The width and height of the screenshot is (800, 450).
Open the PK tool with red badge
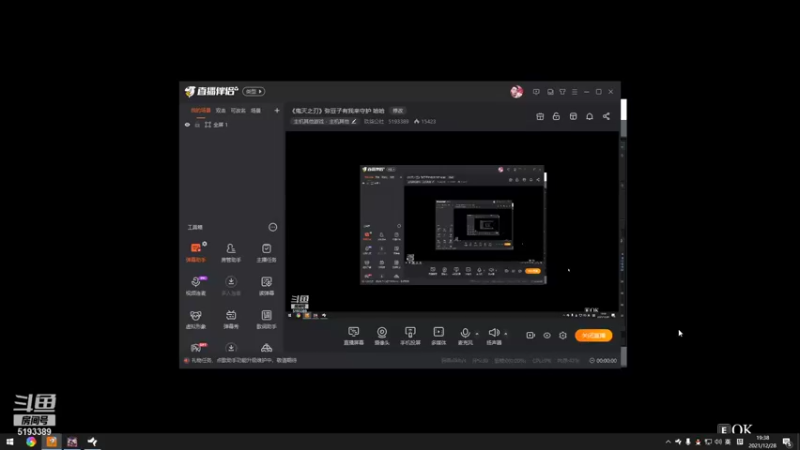point(197,348)
